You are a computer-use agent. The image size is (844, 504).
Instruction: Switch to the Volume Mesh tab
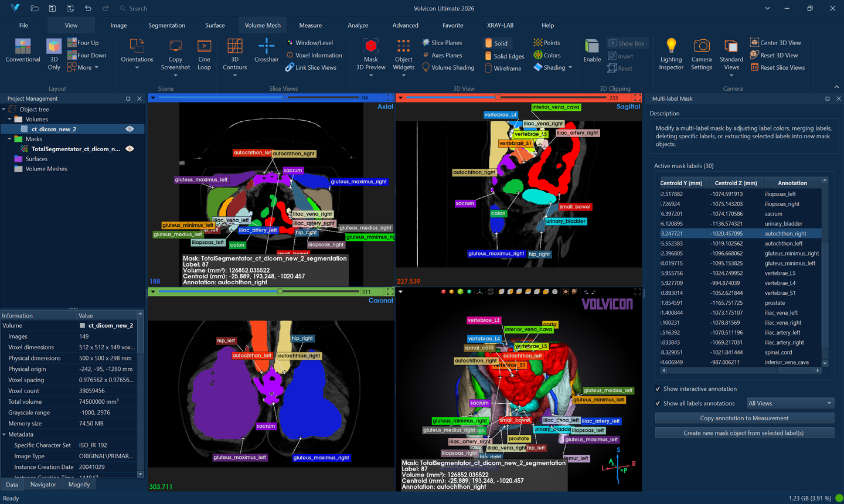pos(263,25)
